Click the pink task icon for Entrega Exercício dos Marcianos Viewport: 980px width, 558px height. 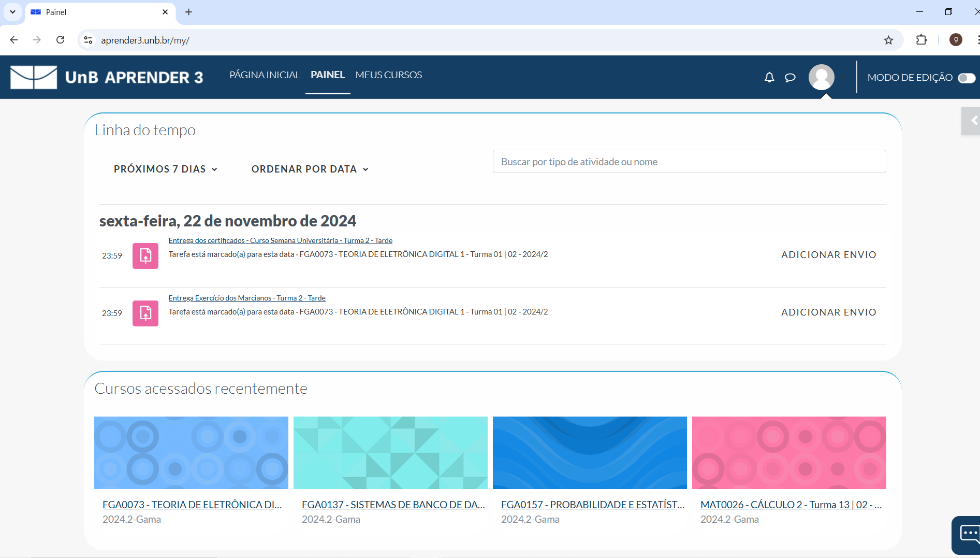[x=145, y=313]
